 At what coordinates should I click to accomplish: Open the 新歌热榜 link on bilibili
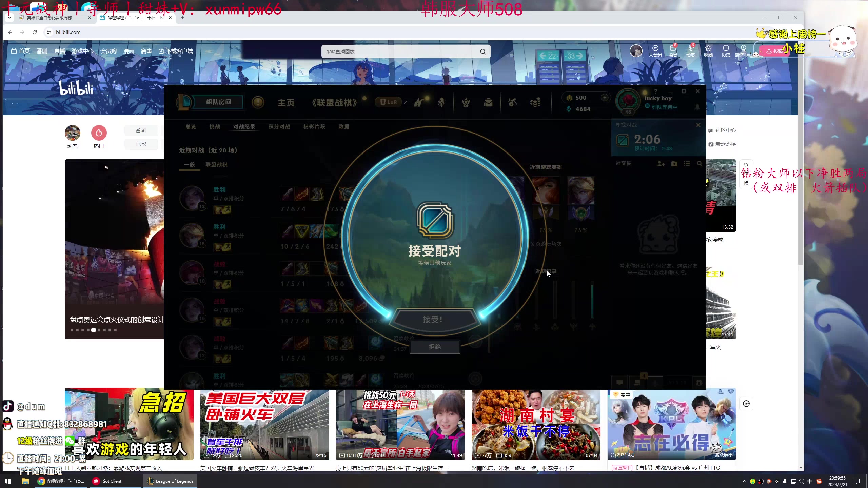[x=722, y=144]
